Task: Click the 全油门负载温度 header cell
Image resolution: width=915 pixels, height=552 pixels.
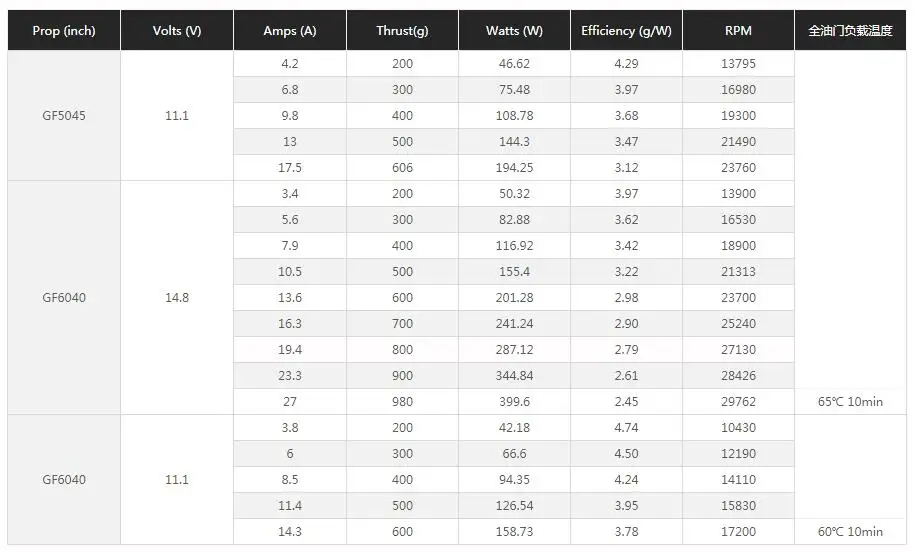Action: [x=850, y=30]
